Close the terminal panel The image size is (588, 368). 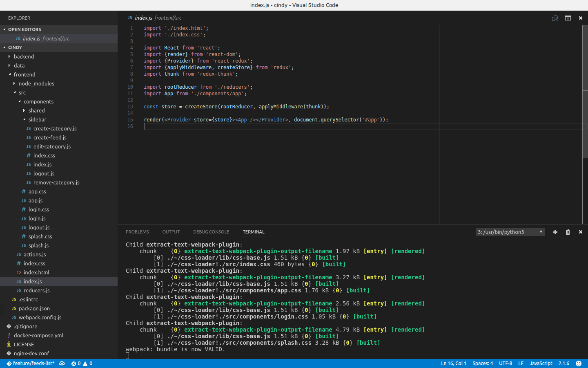point(580,232)
